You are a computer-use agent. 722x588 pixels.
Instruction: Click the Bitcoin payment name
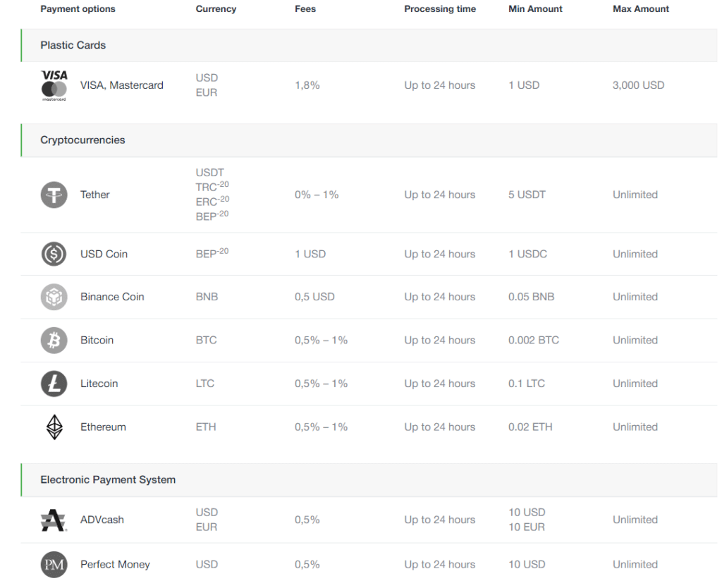[97, 341]
